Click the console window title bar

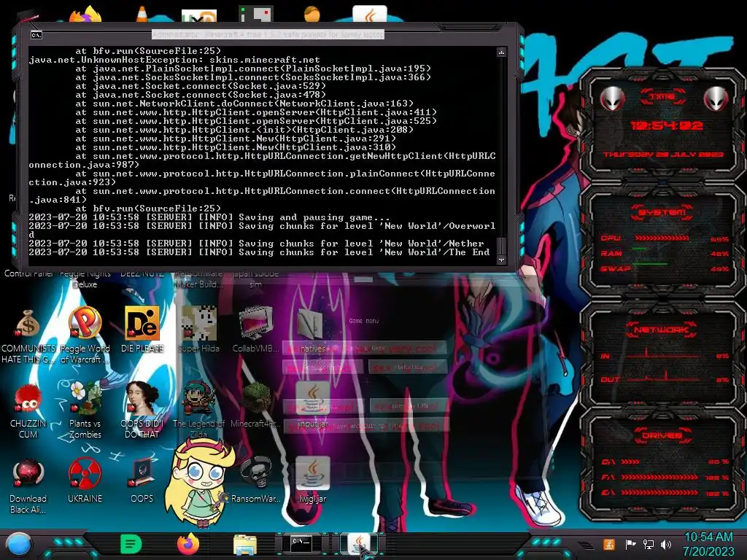click(x=268, y=34)
